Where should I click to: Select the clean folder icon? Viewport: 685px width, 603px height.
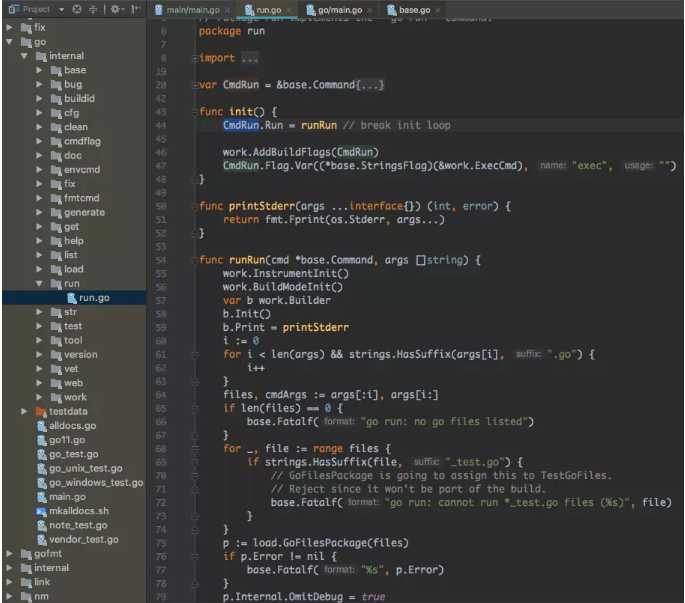(x=56, y=128)
